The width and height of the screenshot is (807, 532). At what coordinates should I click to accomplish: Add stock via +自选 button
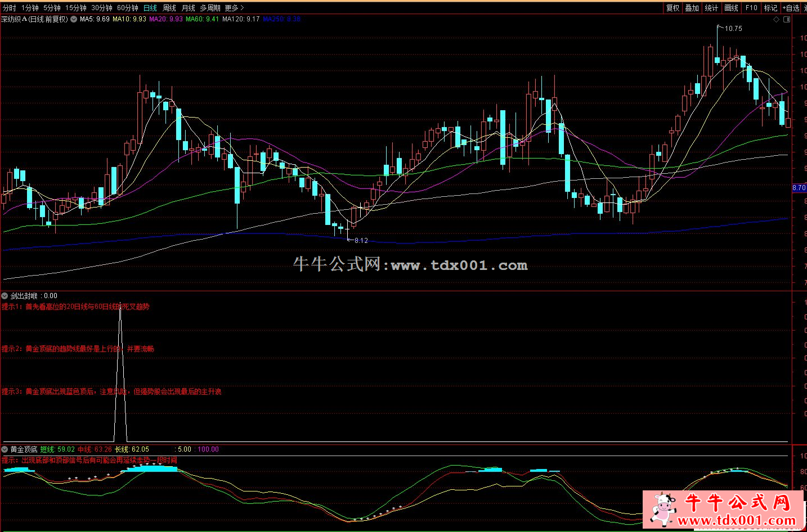click(791, 8)
